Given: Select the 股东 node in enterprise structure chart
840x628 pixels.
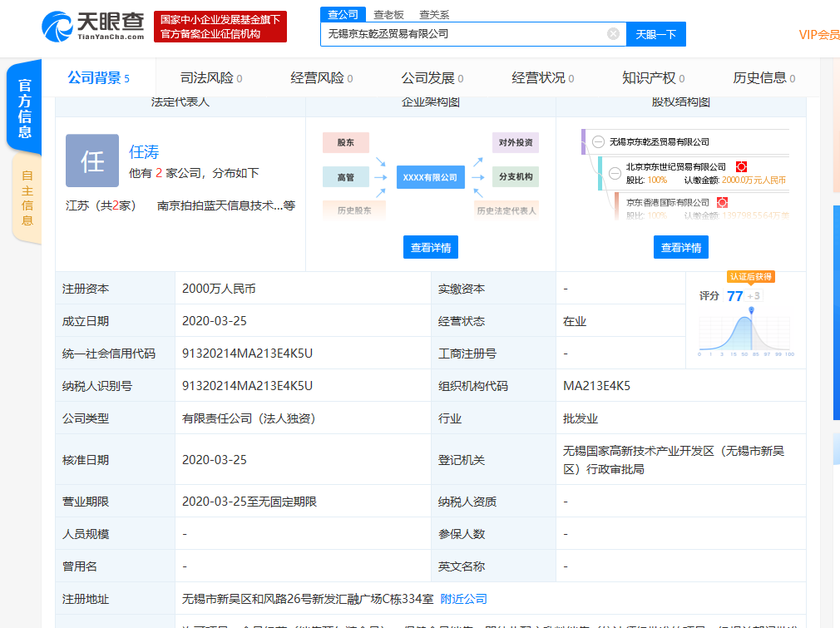Looking at the screenshot, I should 345,142.
